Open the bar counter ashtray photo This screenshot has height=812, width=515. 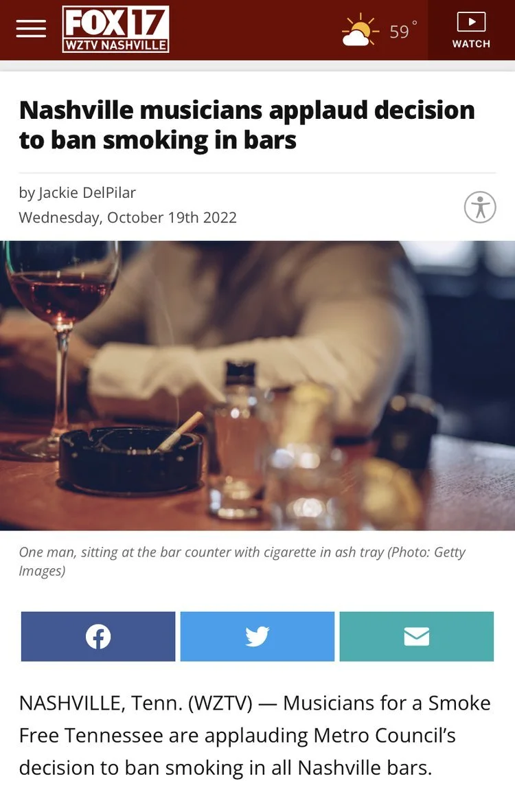pyautogui.click(x=257, y=385)
